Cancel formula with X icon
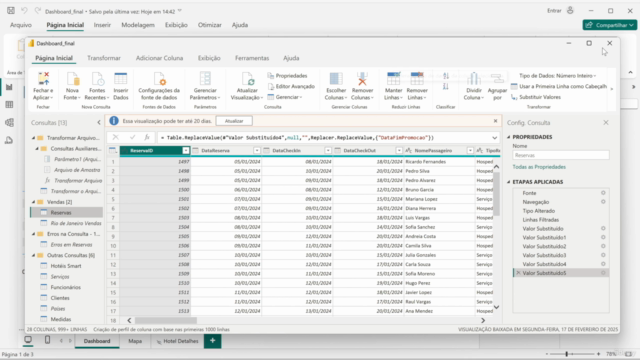The width and height of the screenshot is (640, 360). [x=116, y=138]
